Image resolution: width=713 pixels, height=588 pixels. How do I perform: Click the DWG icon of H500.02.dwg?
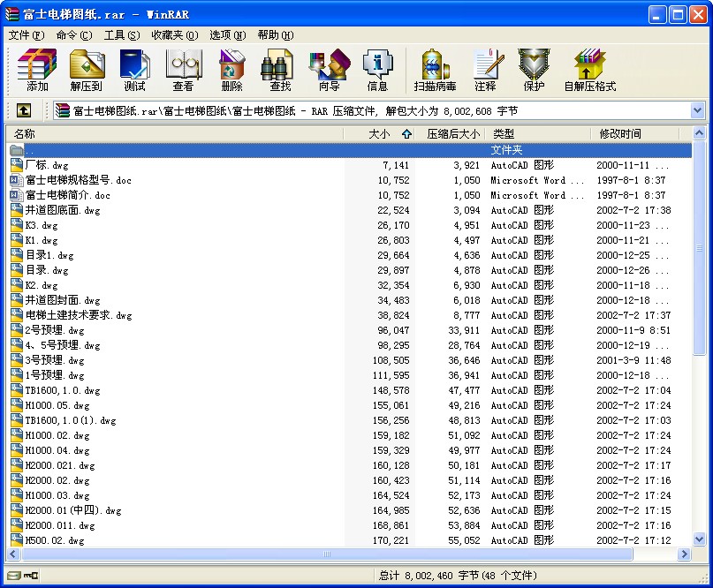(17, 539)
